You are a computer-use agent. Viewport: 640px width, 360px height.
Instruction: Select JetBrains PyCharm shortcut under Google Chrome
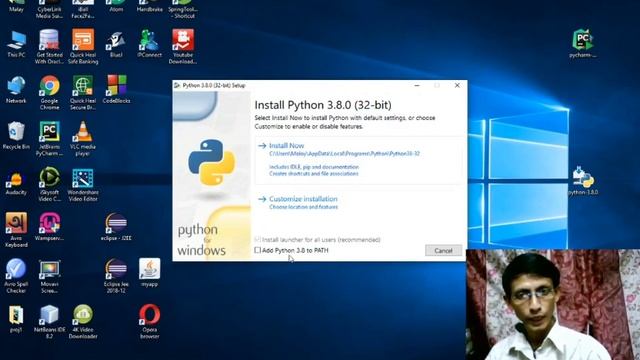[49, 138]
